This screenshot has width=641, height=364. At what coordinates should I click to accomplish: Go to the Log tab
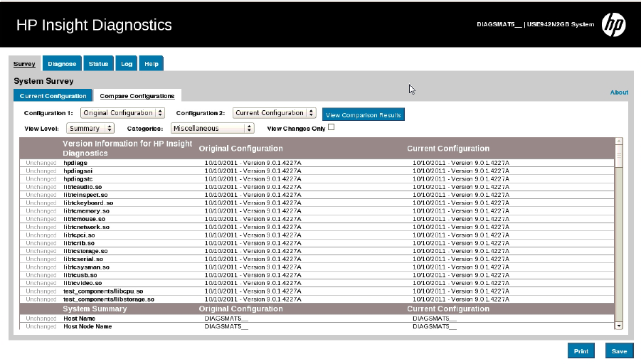click(127, 64)
